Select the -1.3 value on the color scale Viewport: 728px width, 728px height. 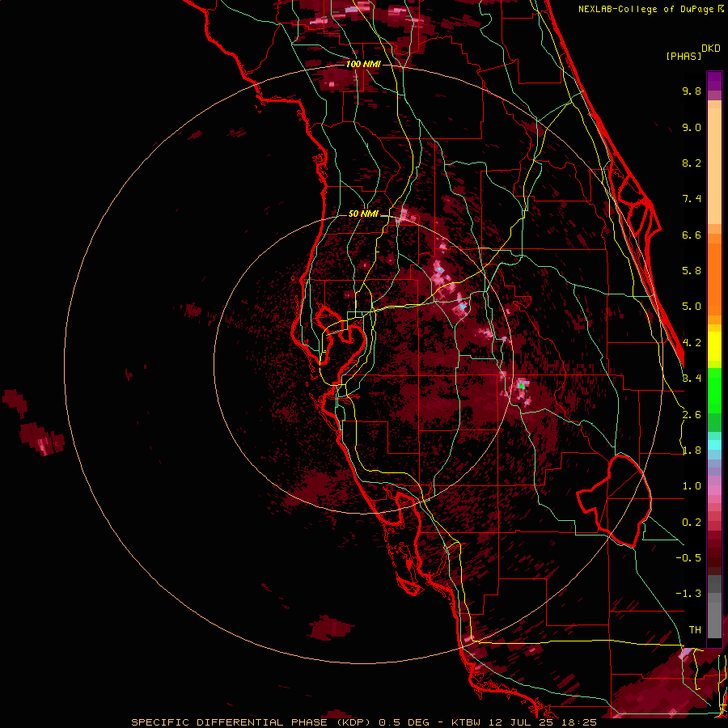688,594
